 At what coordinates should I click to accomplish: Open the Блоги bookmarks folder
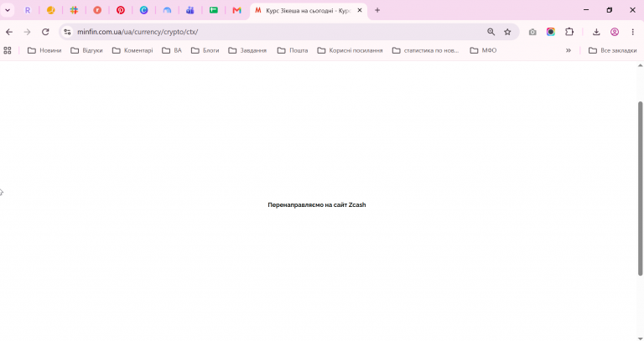tap(205, 50)
